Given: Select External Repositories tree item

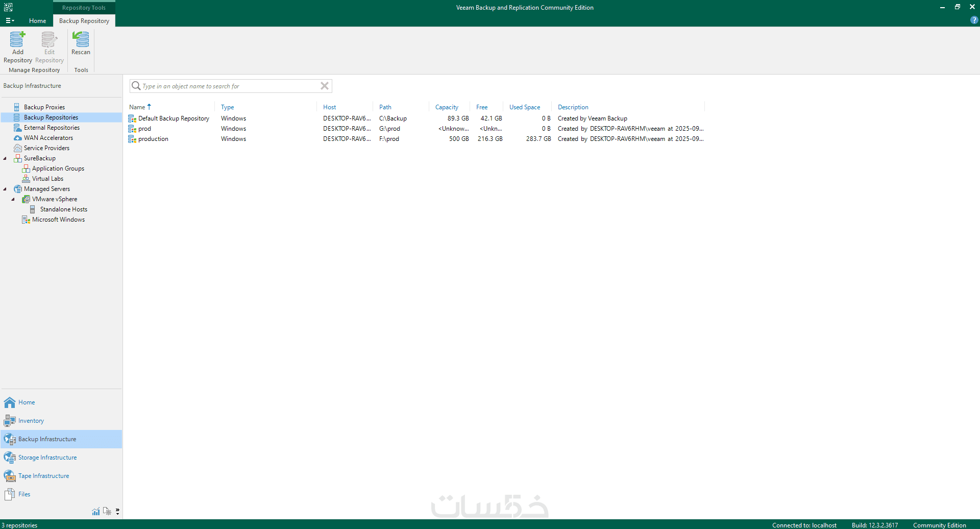Looking at the screenshot, I should 52,128.
